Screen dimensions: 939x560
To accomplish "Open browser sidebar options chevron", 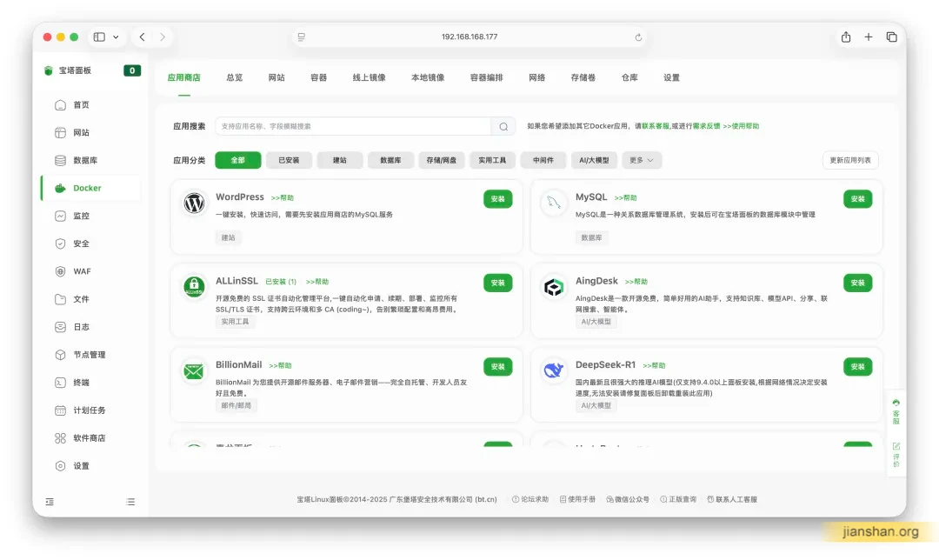I will pos(116,37).
